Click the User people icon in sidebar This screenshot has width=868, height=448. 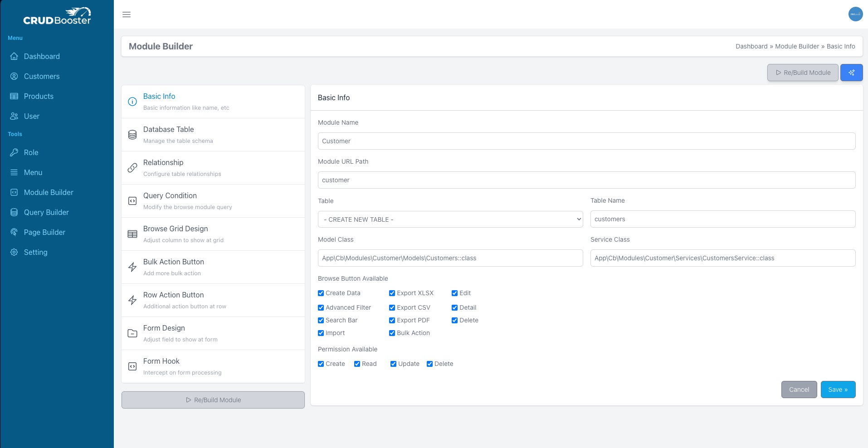point(14,116)
